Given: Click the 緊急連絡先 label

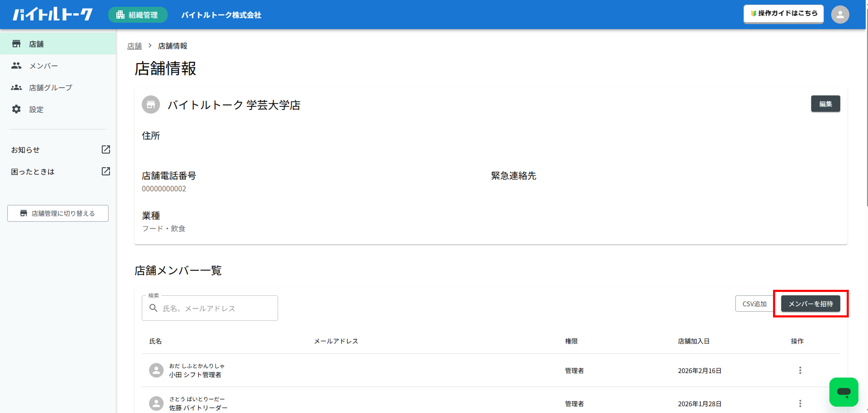Looking at the screenshot, I should pyautogui.click(x=514, y=176).
